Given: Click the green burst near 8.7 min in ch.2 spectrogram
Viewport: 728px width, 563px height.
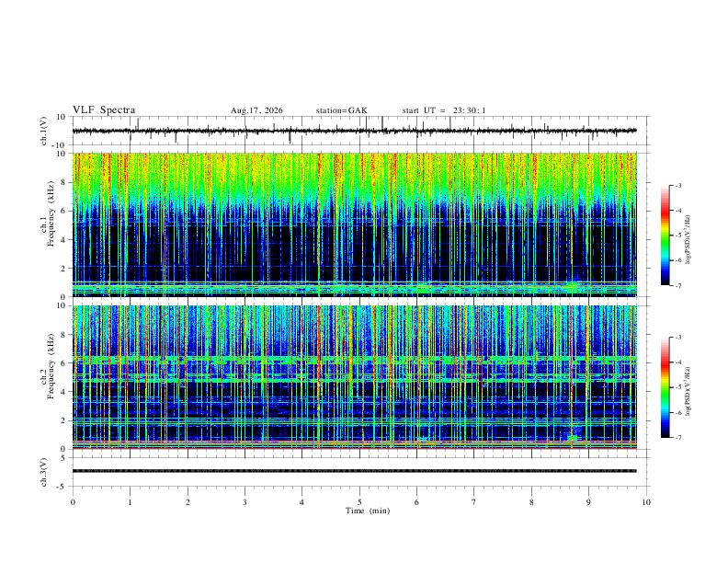Looking at the screenshot, I should [573, 437].
